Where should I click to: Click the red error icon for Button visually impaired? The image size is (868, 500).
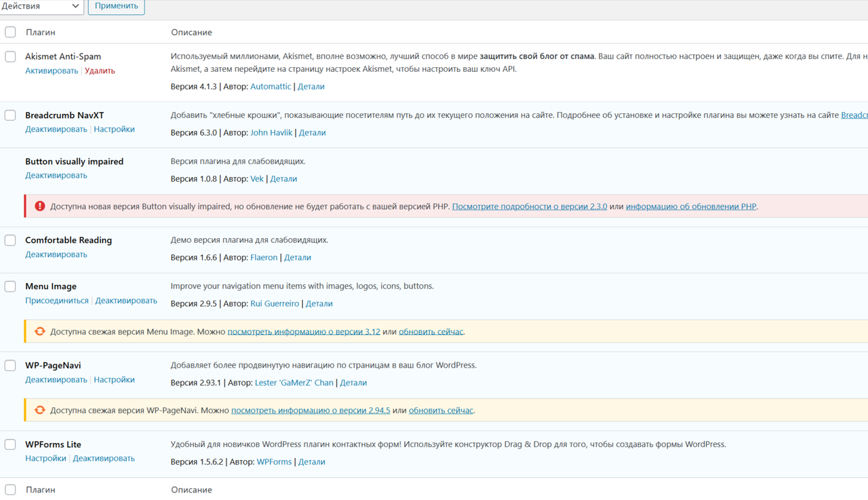40,206
